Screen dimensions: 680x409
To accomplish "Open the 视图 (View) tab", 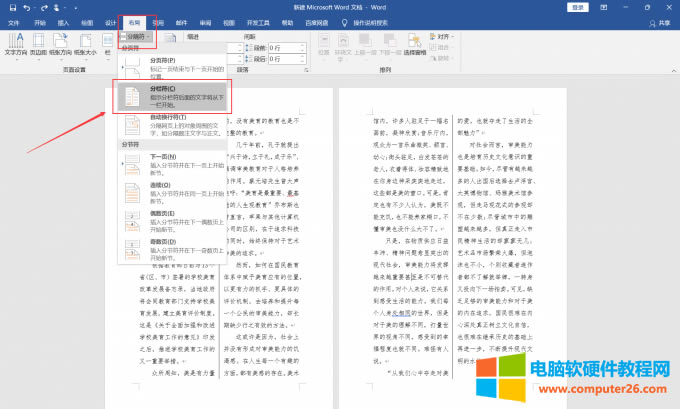I will point(229,20).
